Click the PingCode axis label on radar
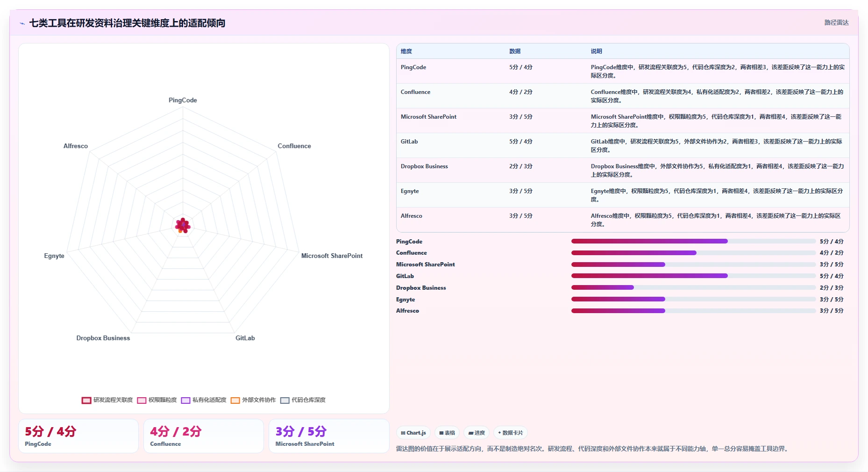The width and height of the screenshot is (868, 472). tap(183, 100)
